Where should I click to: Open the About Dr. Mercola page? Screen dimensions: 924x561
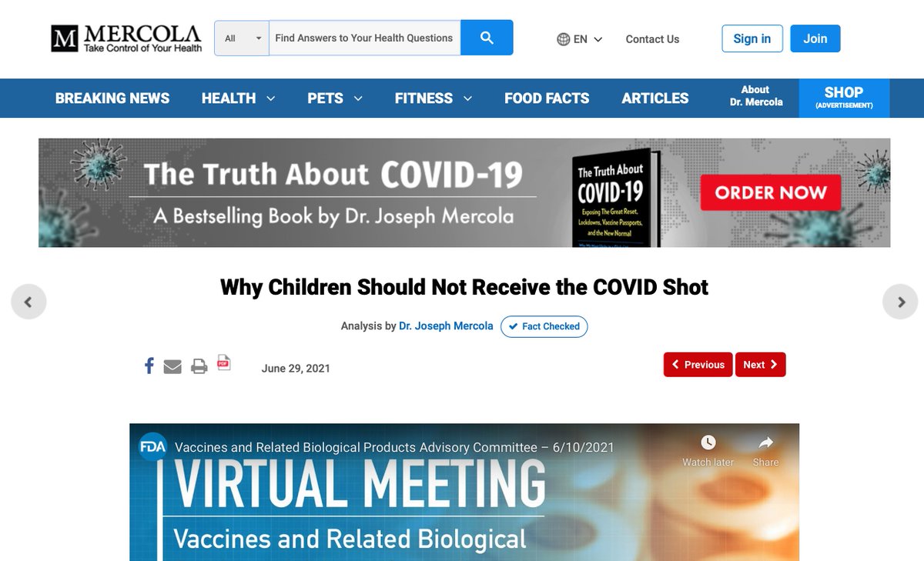point(756,96)
